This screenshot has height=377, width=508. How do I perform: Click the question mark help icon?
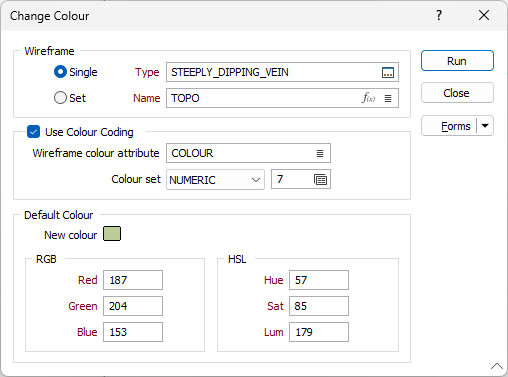coord(439,15)
